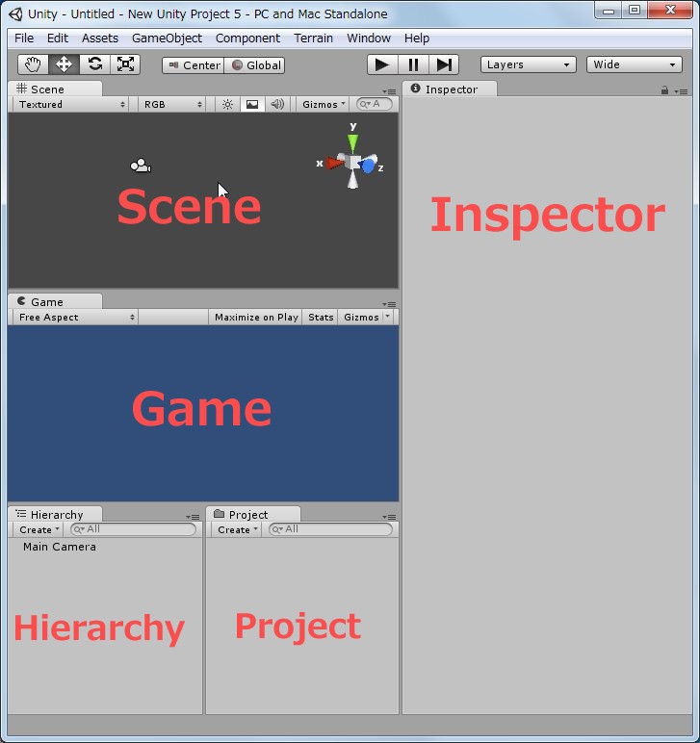This screenshot has width=700, height=743.
Task: Toggle the Inspector lock icon
Action: (x=664, y=90)
